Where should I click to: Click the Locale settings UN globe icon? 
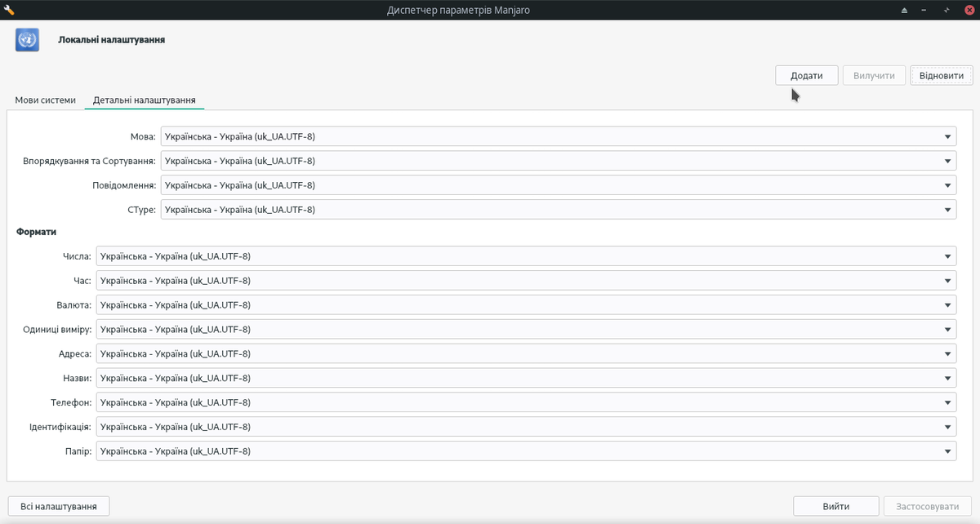click(x=27, y=39)
